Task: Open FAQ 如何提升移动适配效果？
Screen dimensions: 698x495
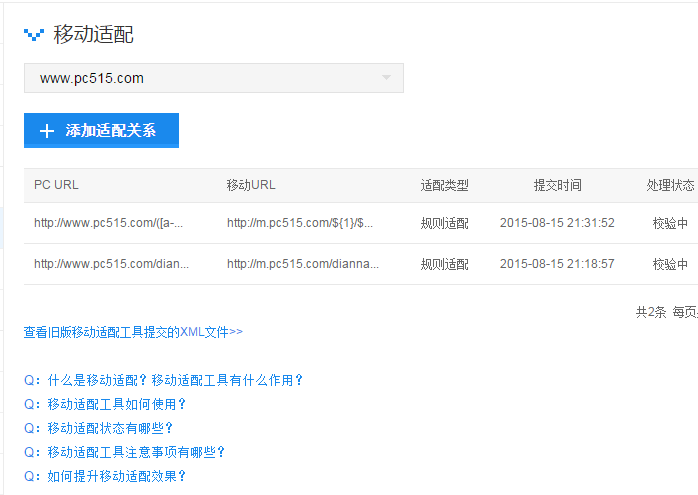Action: pyautogui.click(x=105, y=476)
